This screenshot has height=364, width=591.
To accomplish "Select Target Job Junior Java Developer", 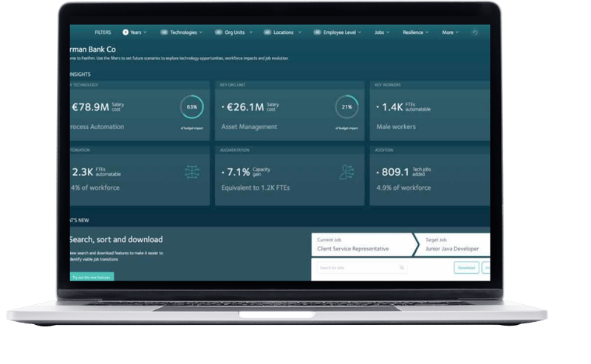I will (x=454, y=244).
